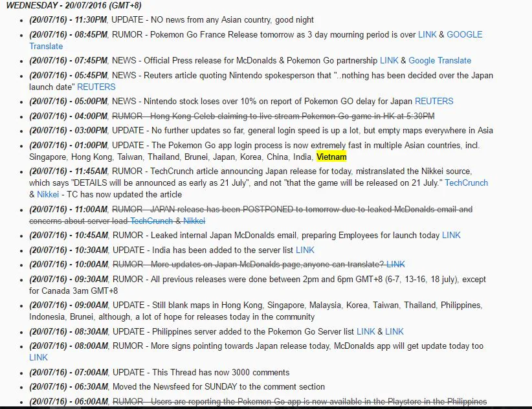Click the "(20/07/16) - 07:00AM" timestamp
532x409 pixels.
(x=69, y=372)
